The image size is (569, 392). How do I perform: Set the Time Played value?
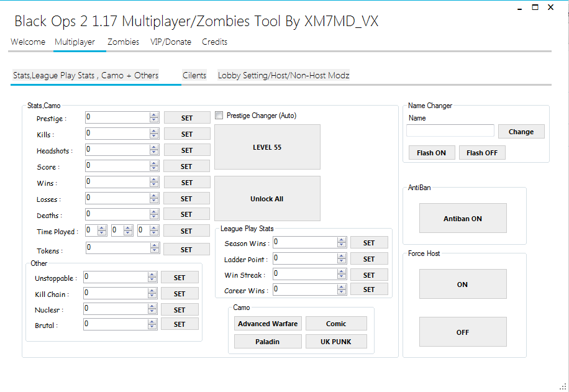tap(186, 231)
